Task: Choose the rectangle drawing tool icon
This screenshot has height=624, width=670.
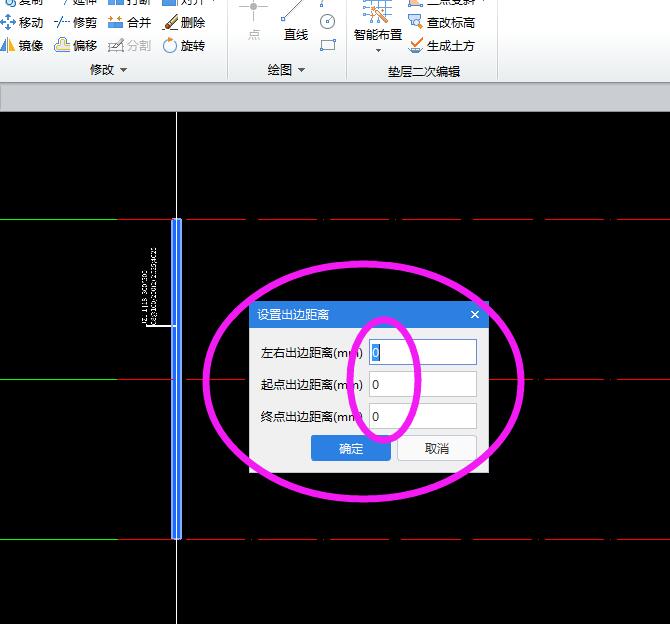Action: [328, 45]
